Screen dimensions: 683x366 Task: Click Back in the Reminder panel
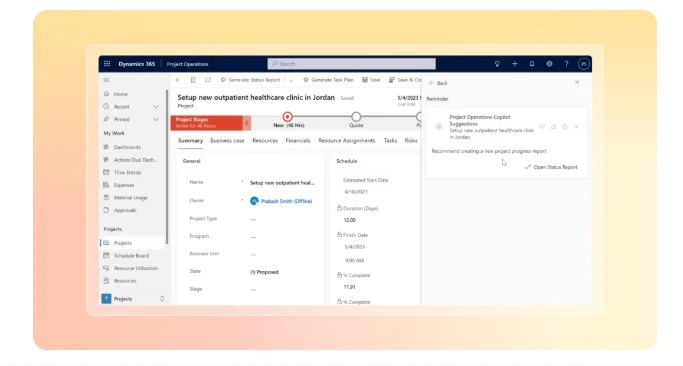click(438, 83)
